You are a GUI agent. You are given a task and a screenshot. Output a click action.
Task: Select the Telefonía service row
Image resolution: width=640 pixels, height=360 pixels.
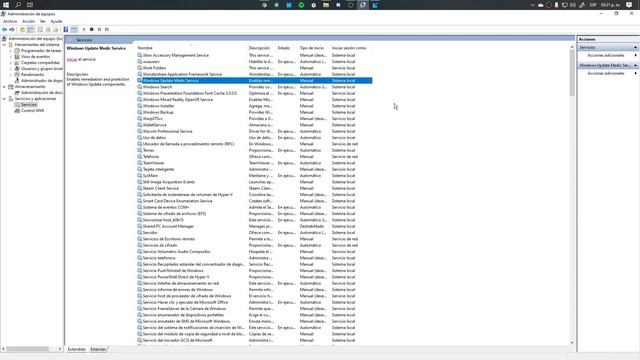tap(255, 156)
